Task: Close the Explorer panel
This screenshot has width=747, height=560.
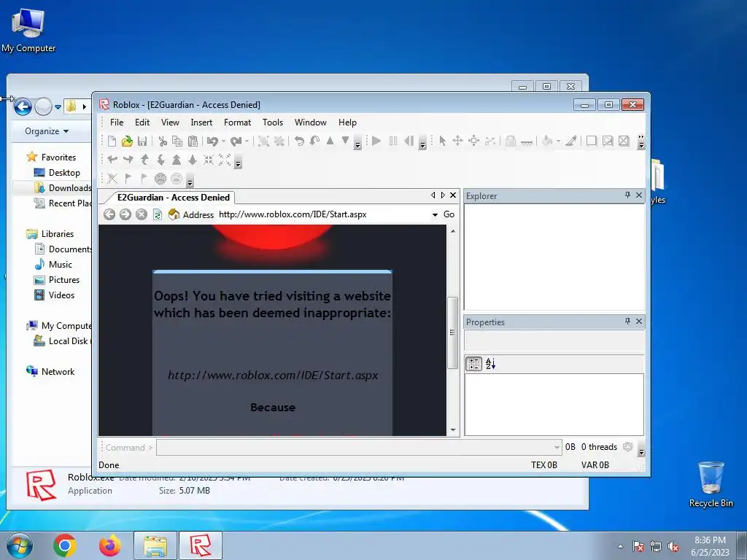Action: pos(639,195)
